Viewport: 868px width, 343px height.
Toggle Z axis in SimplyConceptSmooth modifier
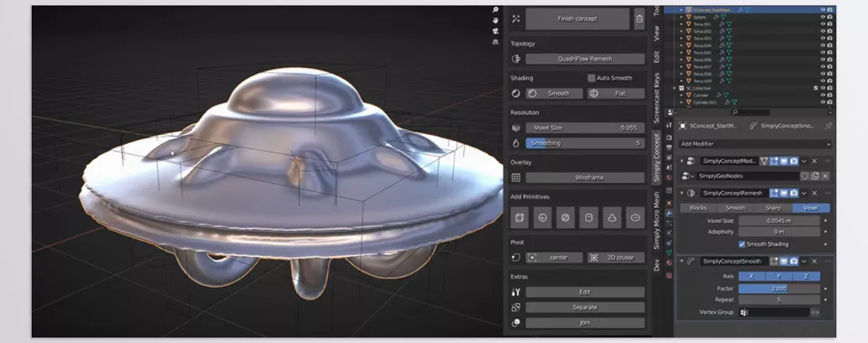coord(806,277)
